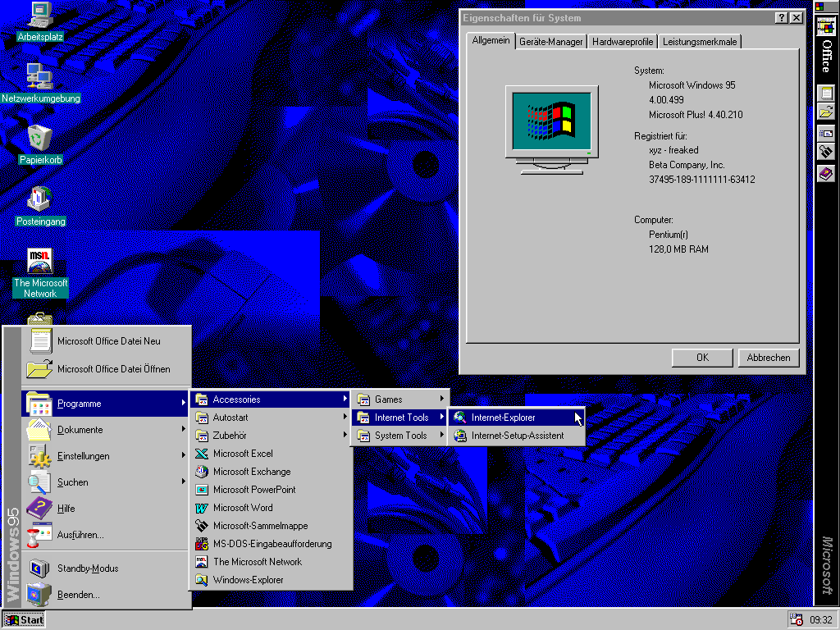
Task: Click the top Office shortcut bar icon
Action: pyautogui.click(x=826, y=25)
